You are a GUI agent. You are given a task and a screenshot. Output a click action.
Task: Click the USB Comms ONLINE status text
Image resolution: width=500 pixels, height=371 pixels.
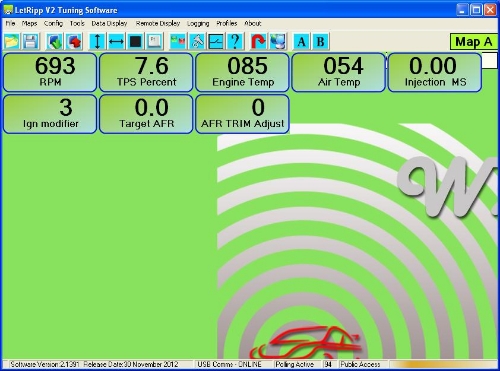[229, 364]
